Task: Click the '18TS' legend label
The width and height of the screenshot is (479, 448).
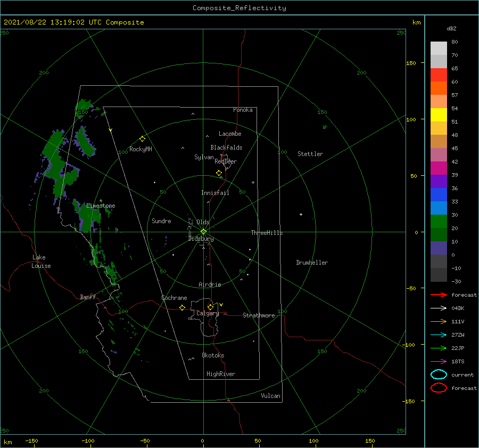Action: coord(458,362)
